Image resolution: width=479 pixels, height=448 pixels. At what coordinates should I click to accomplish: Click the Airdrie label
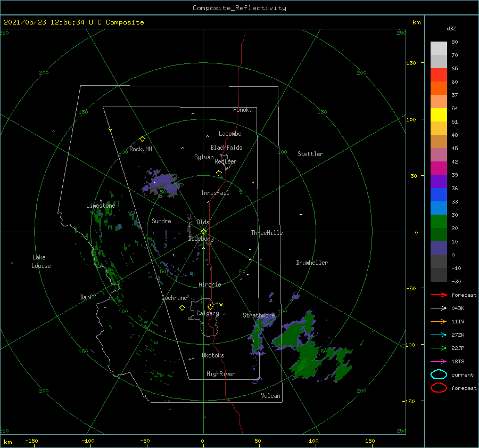[x=210, y=284]
